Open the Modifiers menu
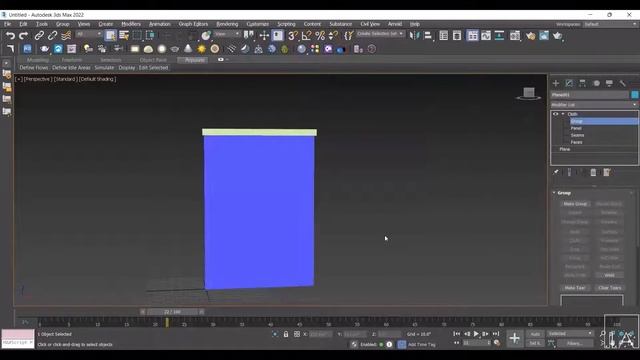 pyautogui.click(x=131, y=24)
